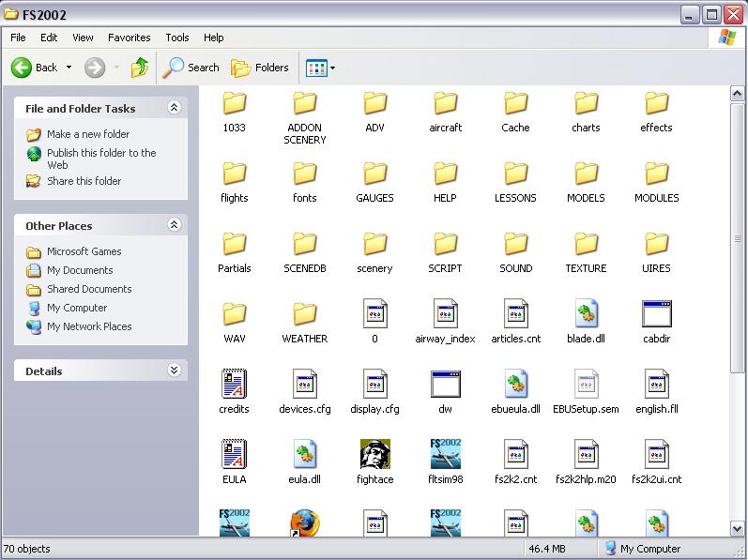Select the english.fll file
748x560 pixels.
[656, 392]
